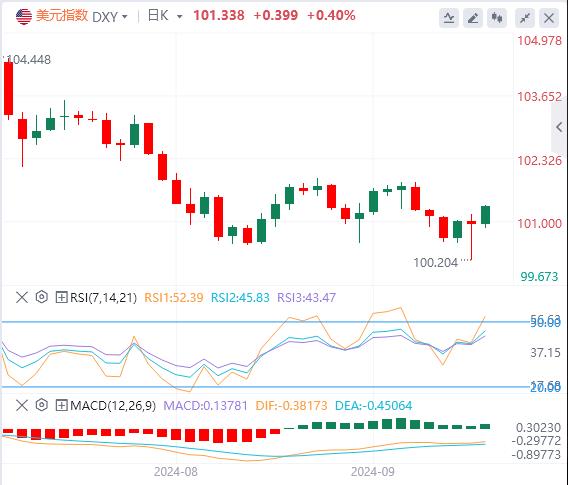Click the 美元指数 symbol name
Image resolution: width=568 pixels, height=485 pixels.
(62, 16)
